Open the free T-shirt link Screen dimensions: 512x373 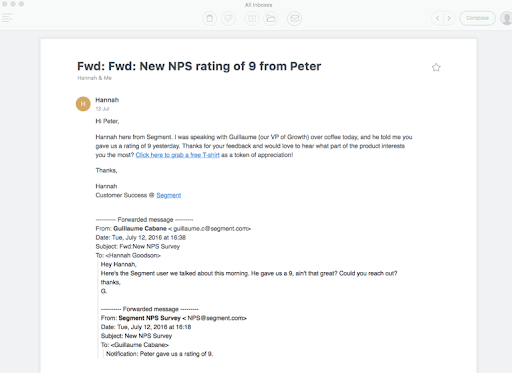177,155
